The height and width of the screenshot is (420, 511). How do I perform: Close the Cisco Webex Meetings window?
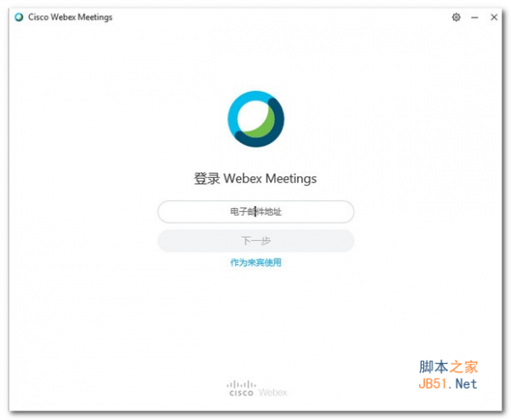tap(494, 17)
